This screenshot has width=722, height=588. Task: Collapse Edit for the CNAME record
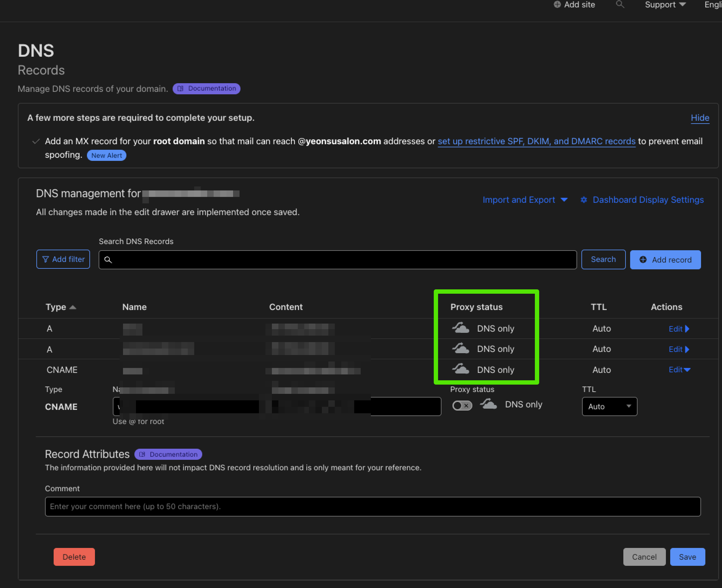click(x=679, y=370)
